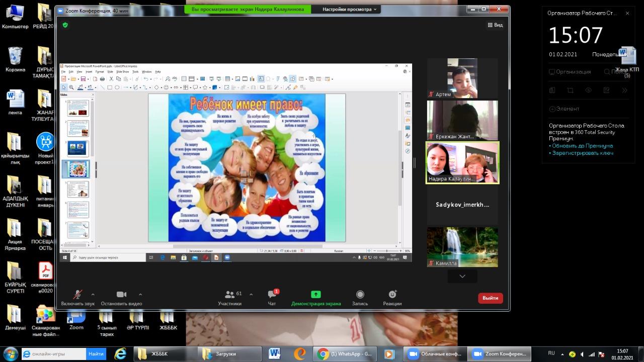Image resolution: width=644 pixels, height=362 pixels.
Task: Open the Zoom chat with unread message
Action: point(272,298)
